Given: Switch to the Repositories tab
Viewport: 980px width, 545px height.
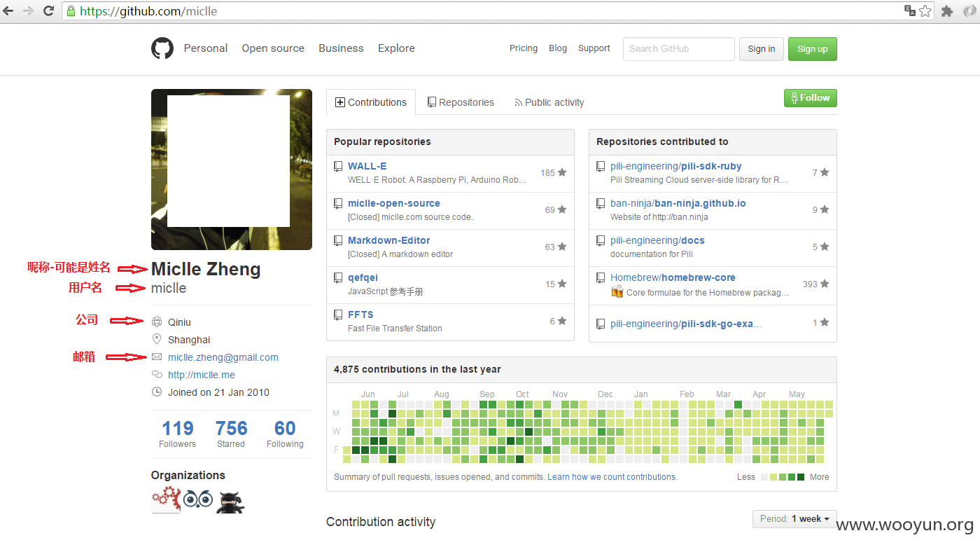Looking at the screenshot, I should pyautogui.click(x=461, y=102).
